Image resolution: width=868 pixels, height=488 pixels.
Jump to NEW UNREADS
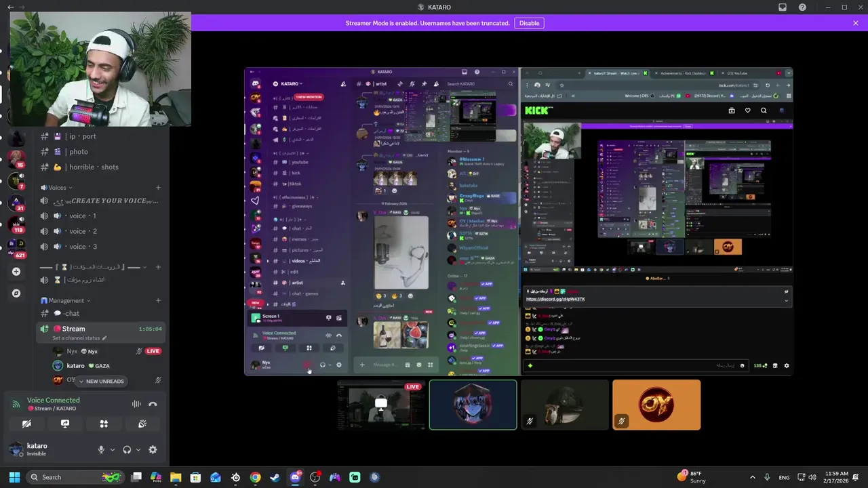point(102,381)
